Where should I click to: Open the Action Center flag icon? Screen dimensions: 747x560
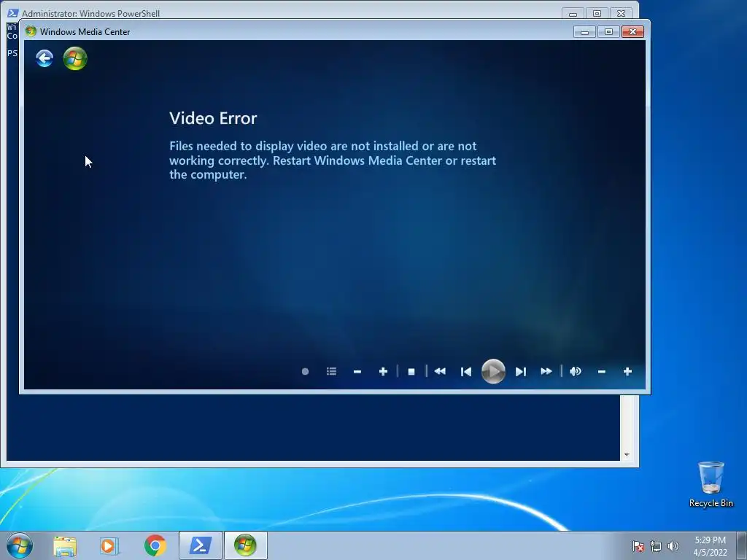click(638, 546)
